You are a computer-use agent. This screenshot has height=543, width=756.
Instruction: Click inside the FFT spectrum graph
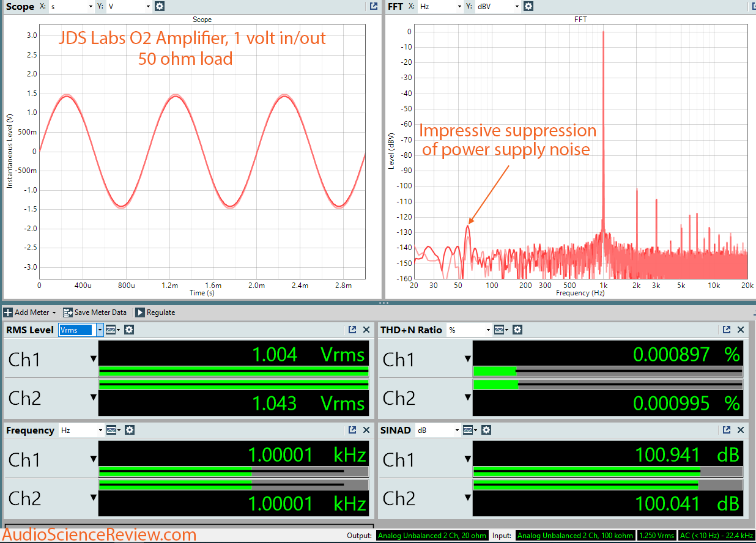(x=580, y=152)
